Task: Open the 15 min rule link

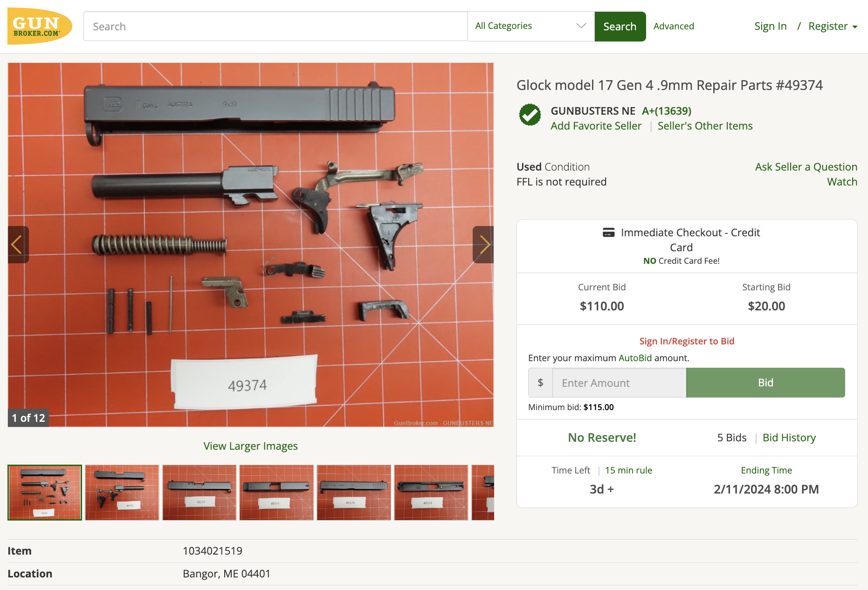Action: point(628,470)
